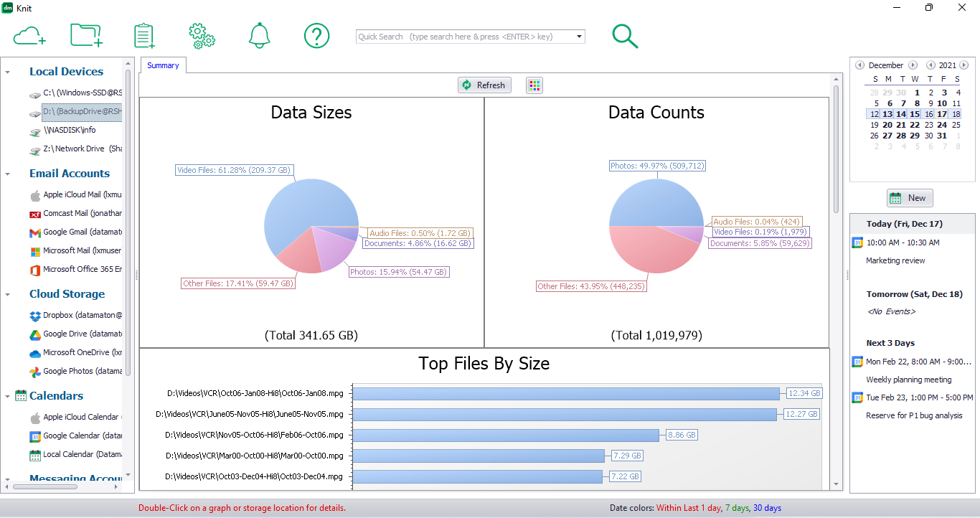Open the settings gears icon

202,35
